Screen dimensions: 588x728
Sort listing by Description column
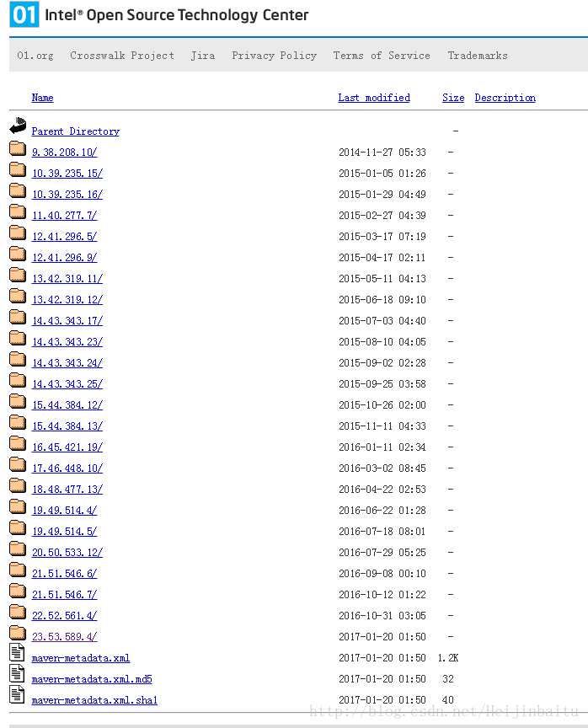click(x=505, y=98)
